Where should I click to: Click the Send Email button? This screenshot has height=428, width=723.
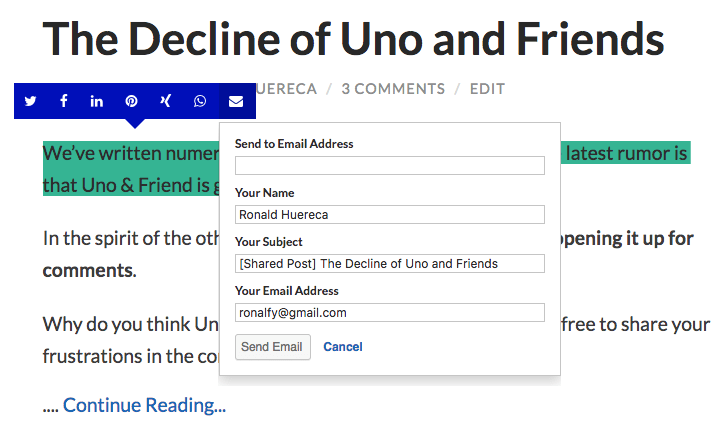273,347
